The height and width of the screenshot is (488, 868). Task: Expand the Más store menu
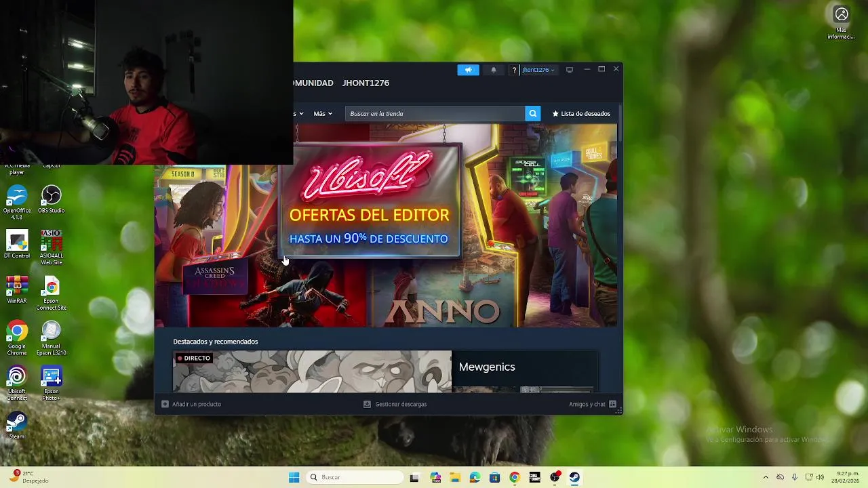(323, 113)
